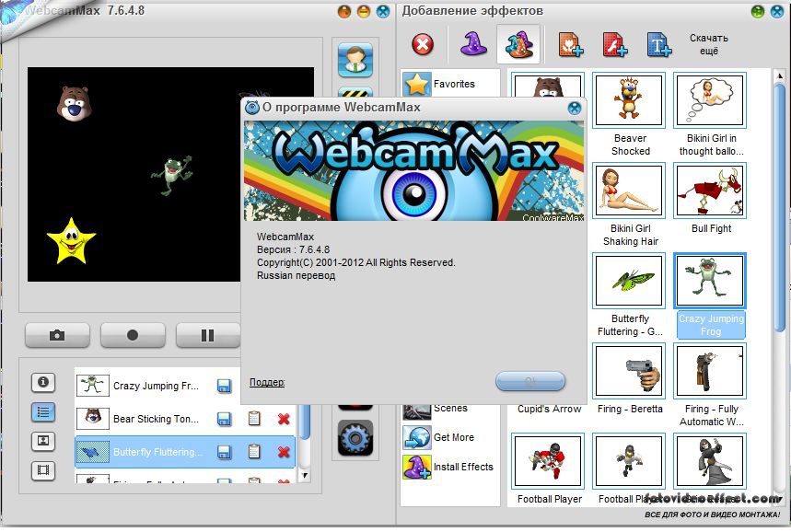Viewport: 791px width, 532px height.
Task: Open the film strip panel button
Action: pos(43,470)
